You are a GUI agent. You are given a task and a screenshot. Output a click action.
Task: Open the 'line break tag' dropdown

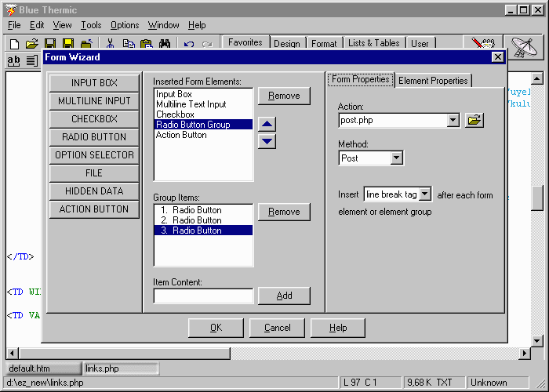click(425, 194)
